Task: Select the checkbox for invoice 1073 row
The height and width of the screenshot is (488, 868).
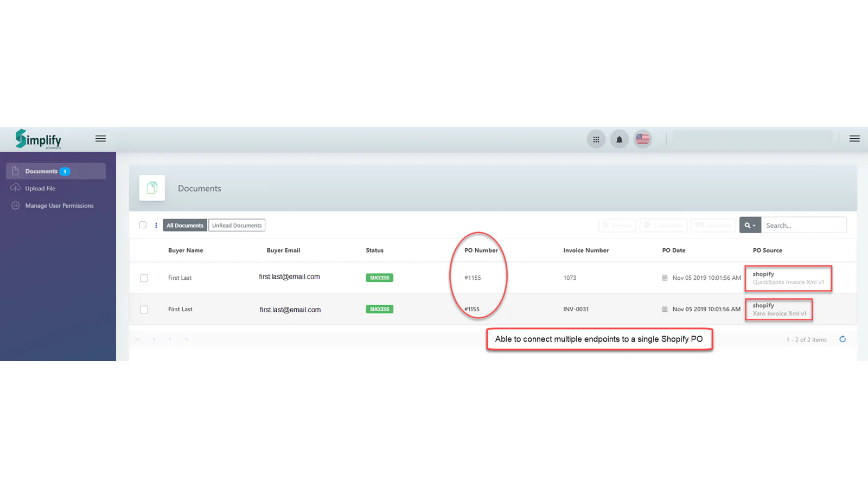Action: click(144, 278)
